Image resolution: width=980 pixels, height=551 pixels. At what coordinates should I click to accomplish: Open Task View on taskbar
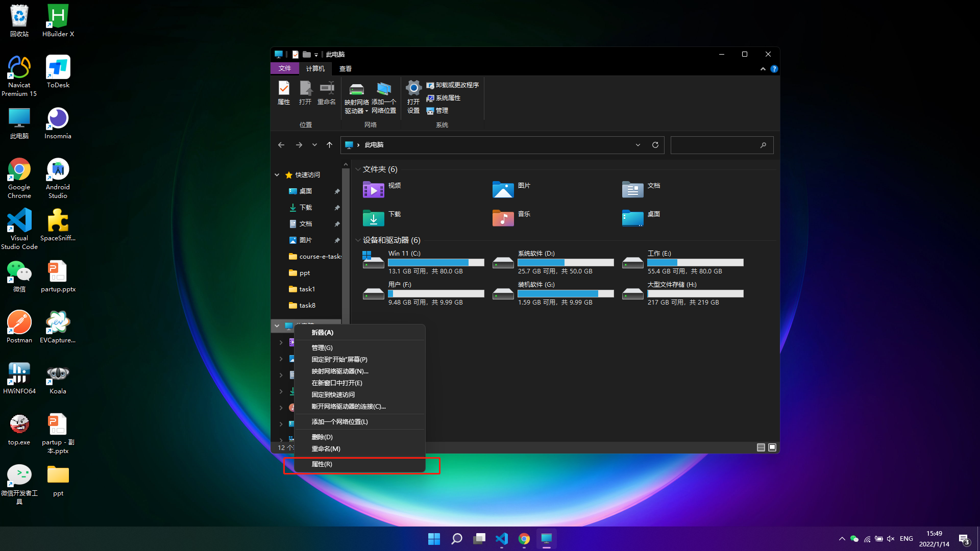(479, 539)
